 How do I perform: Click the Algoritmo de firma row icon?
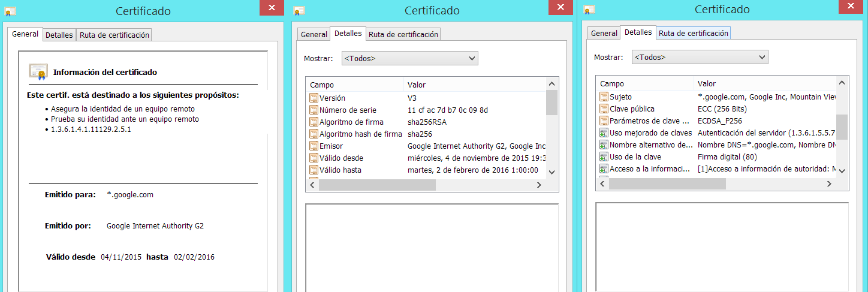coord(314,122)
